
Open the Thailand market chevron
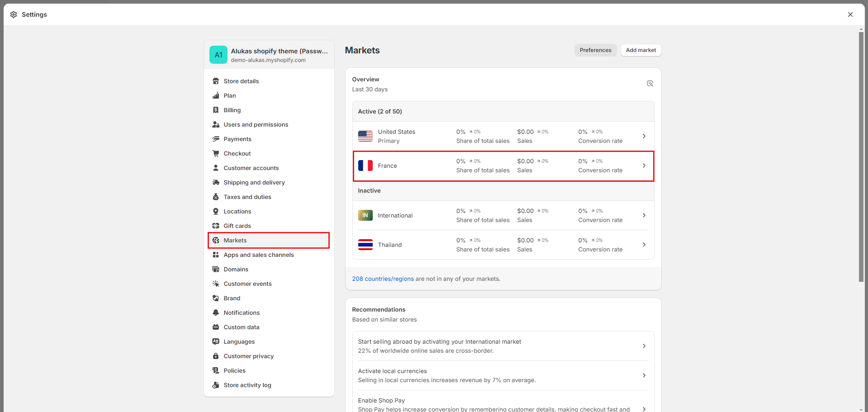[x=644, y=245]
